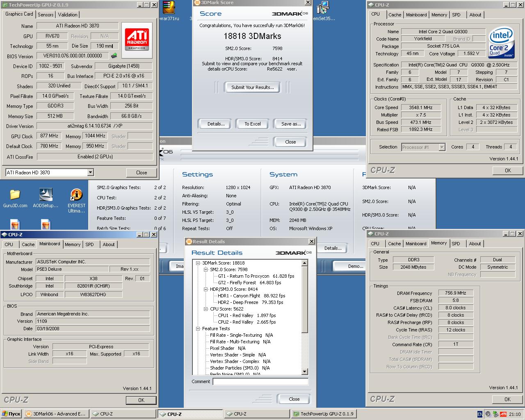Image resolution: width=525 pixels, height=420 pixels.
Task: Collapse the HDR/SM3.0 Score: 8414 node
Action: pyautogui.click(x=206, y=289)
